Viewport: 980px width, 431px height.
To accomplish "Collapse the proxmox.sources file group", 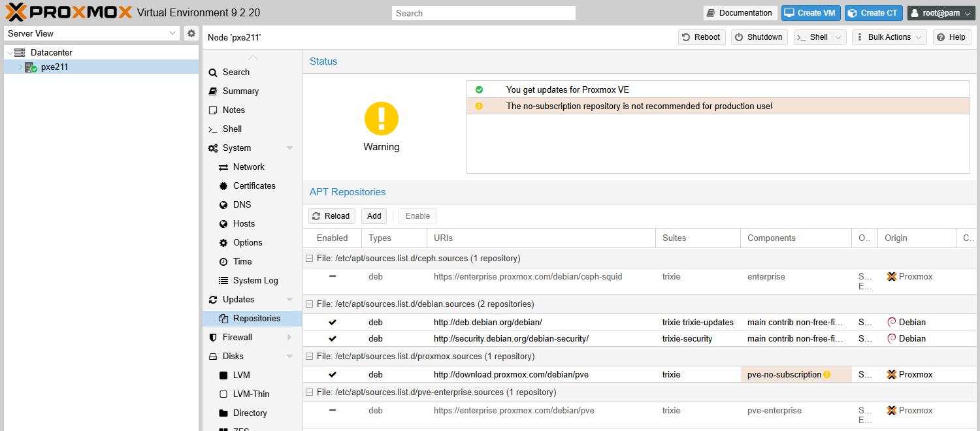I will click(310, 357).
